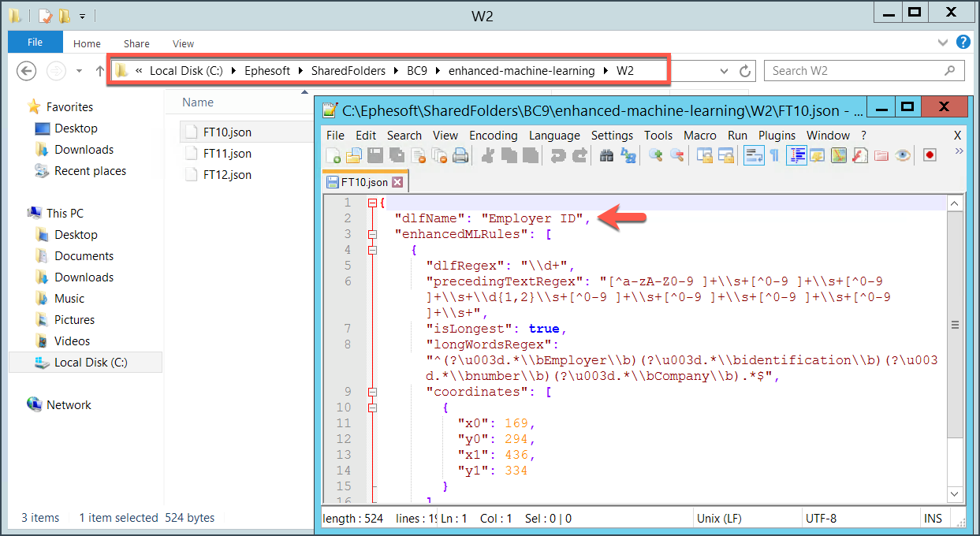Click the Undo arrow in Notepad++ toolbar
This screenshot has width=980, height=536.
pyautogui.click(x=558, y=155)
